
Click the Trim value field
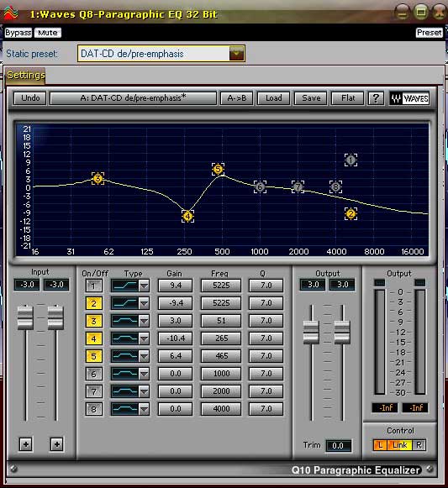pyautogui.click(x=339, y=446)
